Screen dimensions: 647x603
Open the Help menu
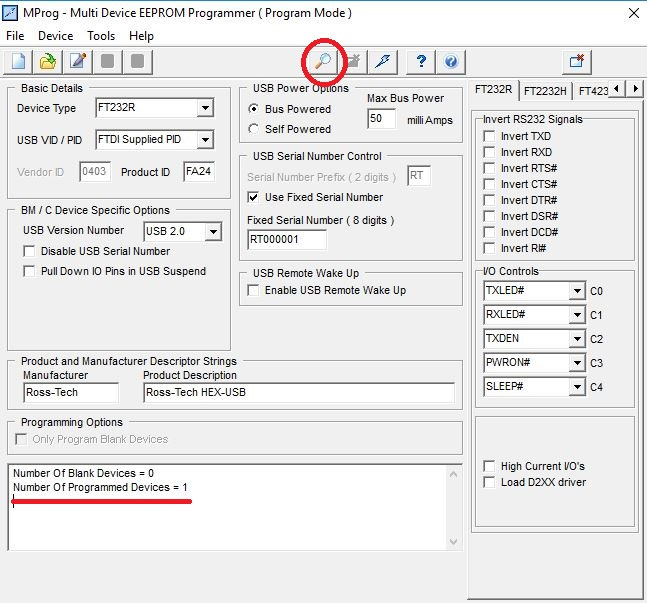point(141,36)
